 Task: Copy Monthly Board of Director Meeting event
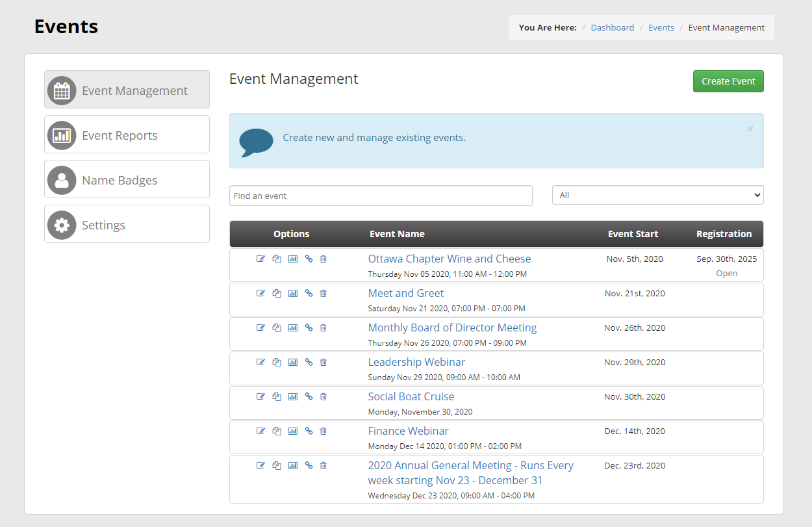point(277,328)
